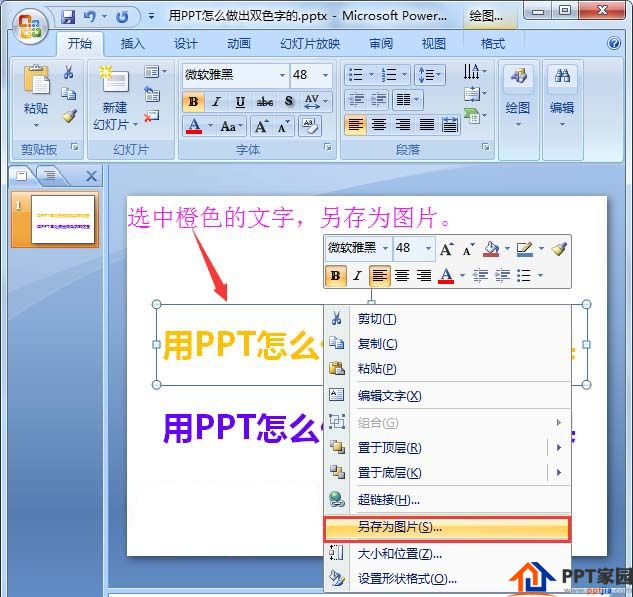Open font dialog launcher in 字体 group
The height and width of the screenshot is (597, 633).
(x=328, y=147)
